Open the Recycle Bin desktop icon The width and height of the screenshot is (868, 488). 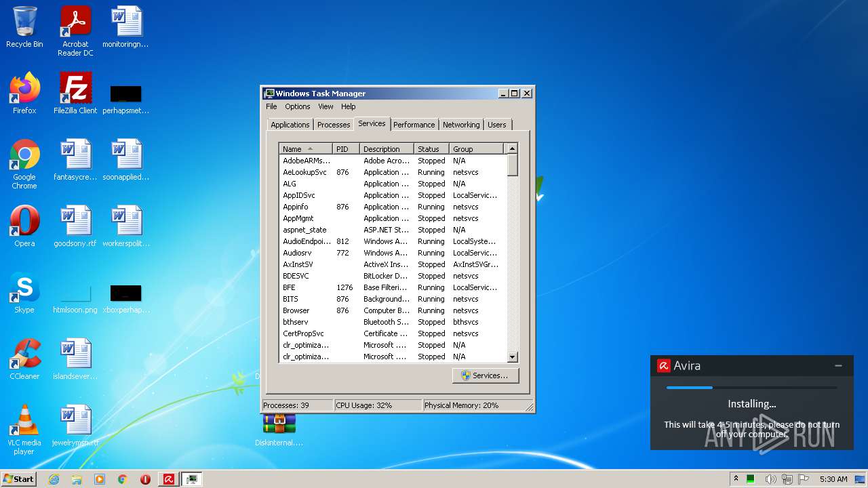pyautogui.click(x=24, y=27)
